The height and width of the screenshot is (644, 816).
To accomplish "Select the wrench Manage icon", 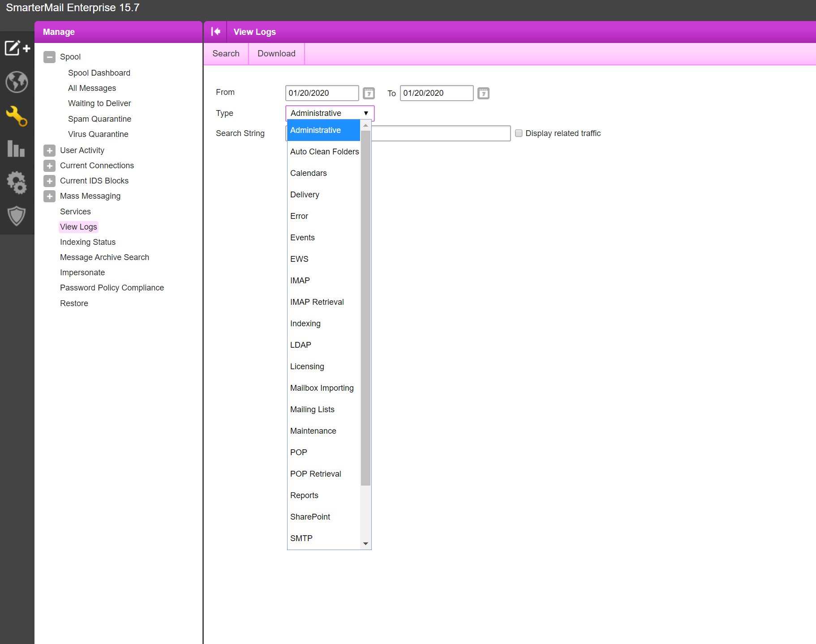I will [17, 116].
